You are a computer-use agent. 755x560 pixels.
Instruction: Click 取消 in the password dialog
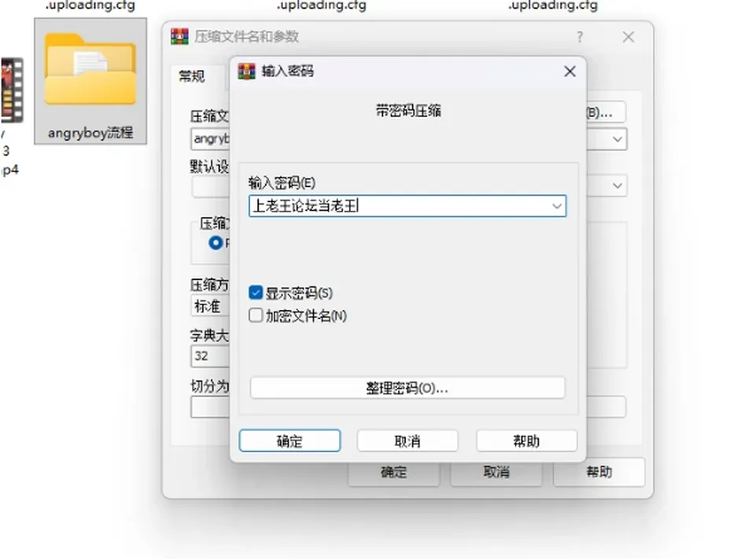(407, 440)
